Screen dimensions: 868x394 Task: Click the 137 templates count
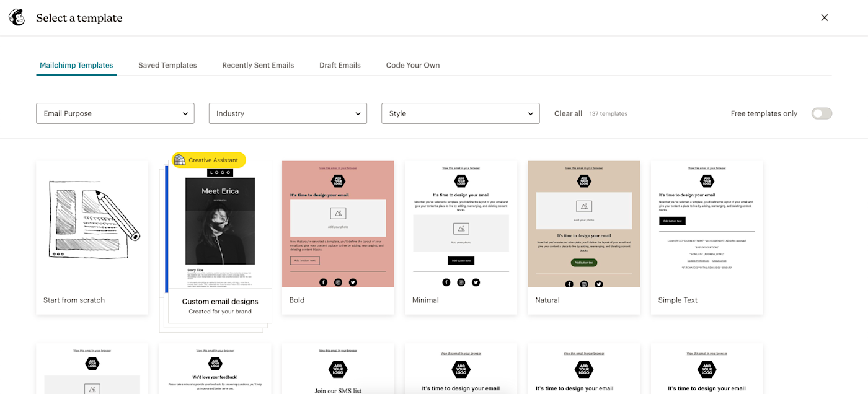(x=608, y=114)
